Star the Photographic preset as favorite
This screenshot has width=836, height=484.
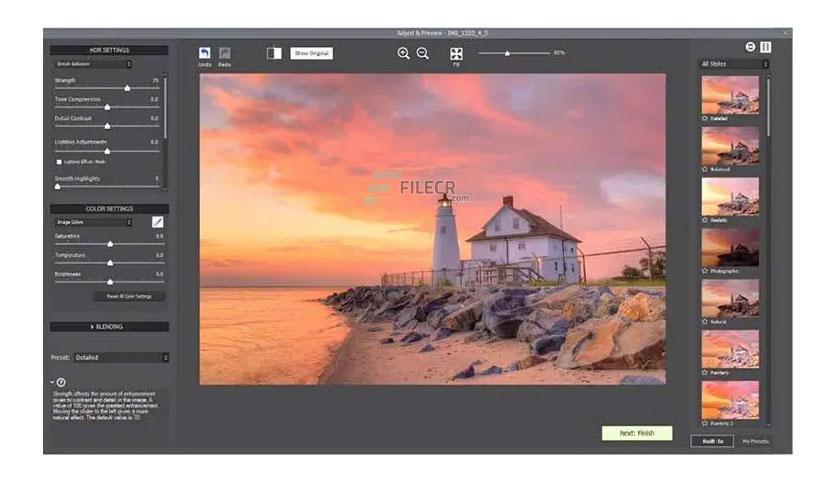(705, 271)
